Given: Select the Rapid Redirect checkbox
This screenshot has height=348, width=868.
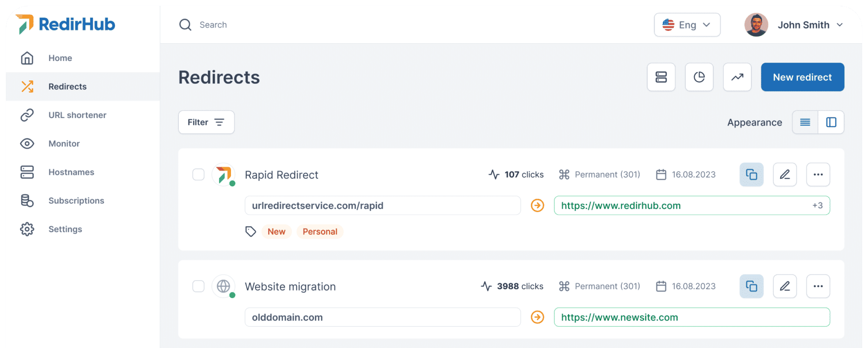Looking at the screenshot, I should click(198, 174).
